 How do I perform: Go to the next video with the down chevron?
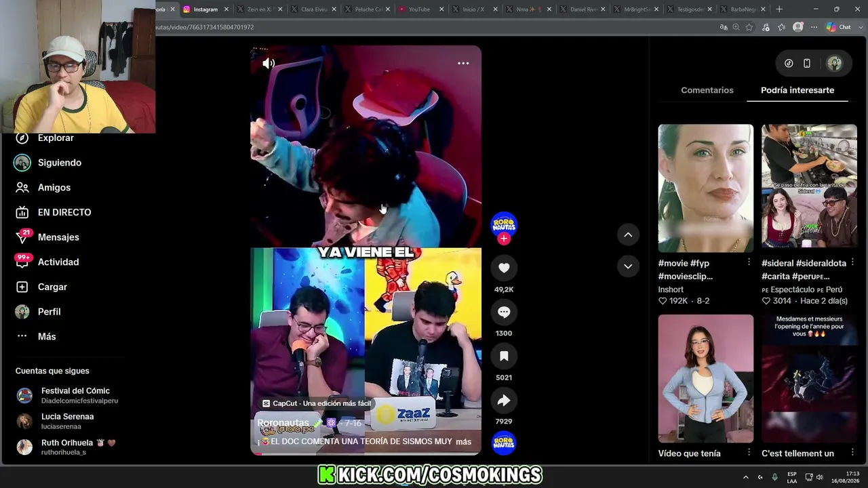click(x=628, y=266)
